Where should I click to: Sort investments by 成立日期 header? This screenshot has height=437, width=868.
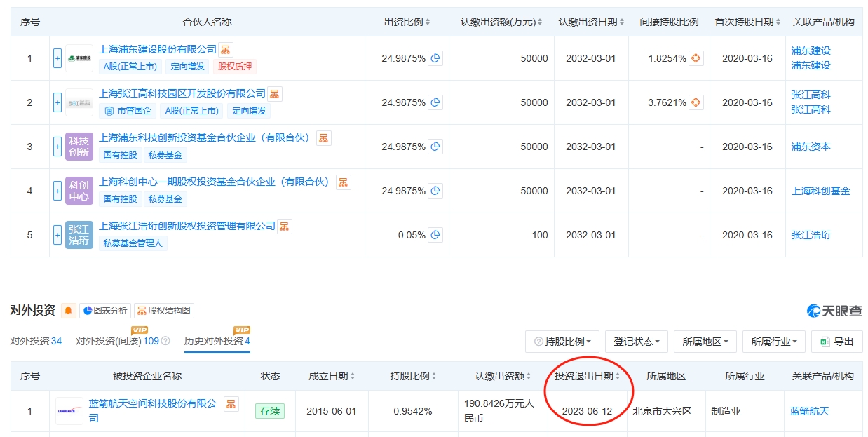point(332,376)
